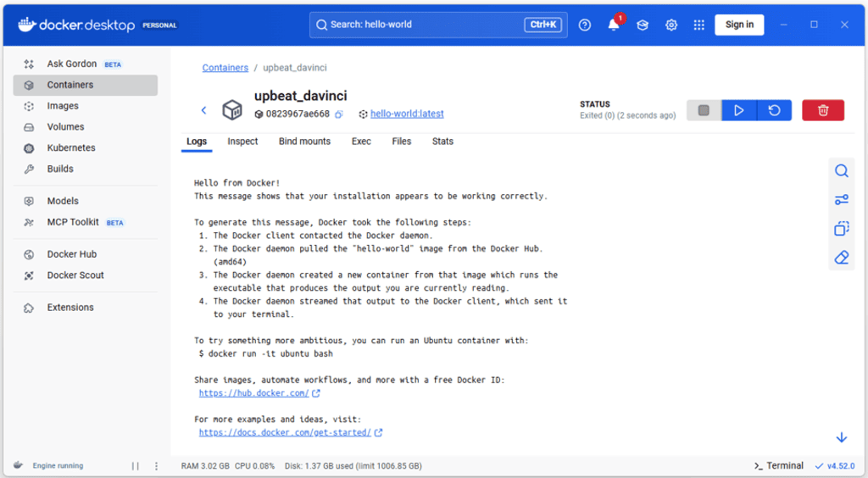Viewport: 868px width, 478px height.
Task: Click the Sign in button
Action: coord(739,25)
